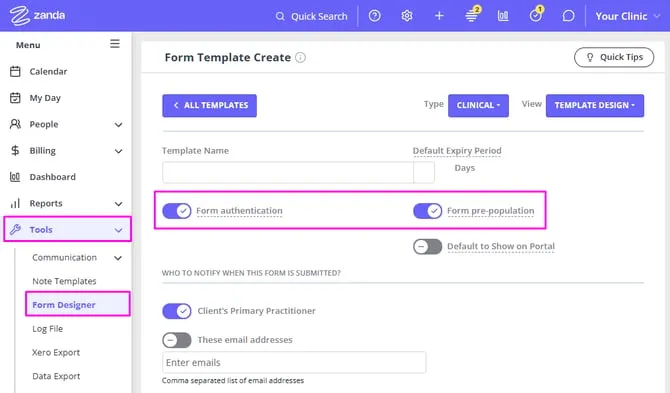670x393 pixels.
Task: Click the plus add-new icon in header
Action: (439, 16)
